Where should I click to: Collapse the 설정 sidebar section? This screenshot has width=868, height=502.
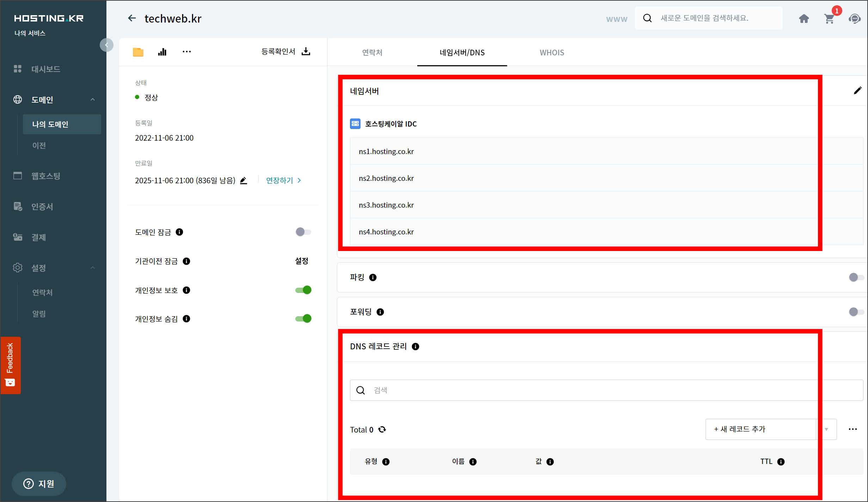(93, 268)
